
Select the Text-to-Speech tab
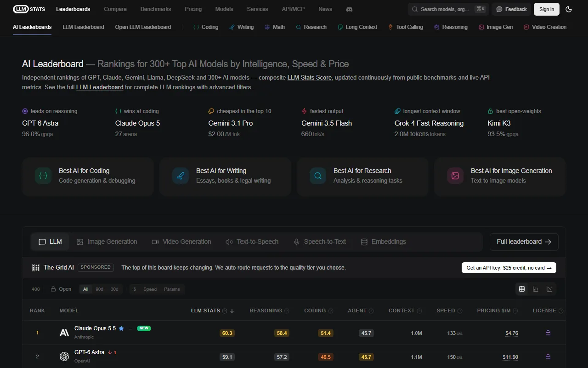coord(252,241)
